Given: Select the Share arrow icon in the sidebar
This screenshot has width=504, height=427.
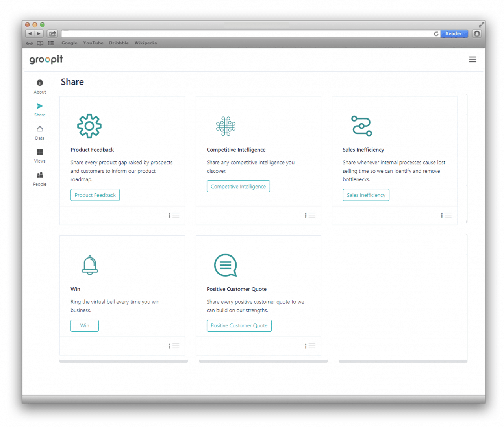Looking at the screenshot, I should [39, 105].
